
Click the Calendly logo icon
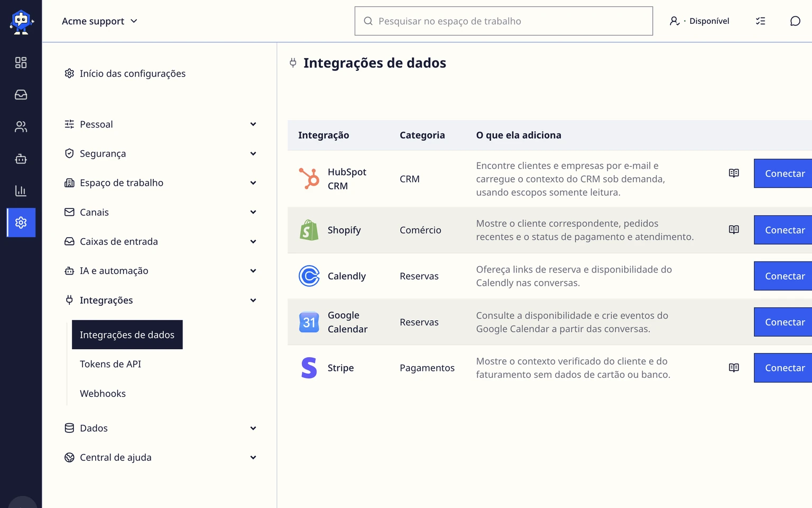click(309, 276)
